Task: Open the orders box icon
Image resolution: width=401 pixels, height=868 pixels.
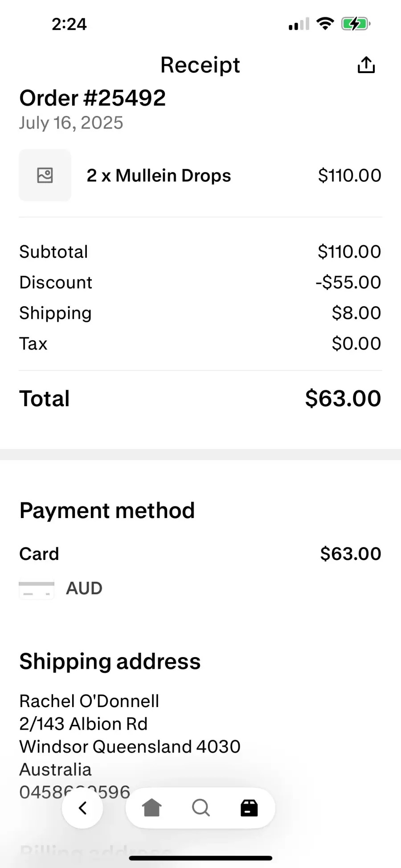Action: (249, 807)
